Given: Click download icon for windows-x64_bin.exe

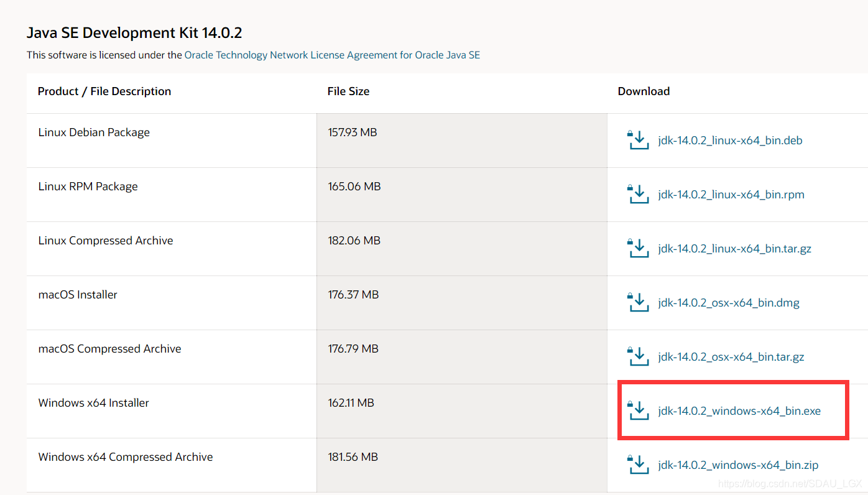Looking at the screenshot, I should 638,410.
